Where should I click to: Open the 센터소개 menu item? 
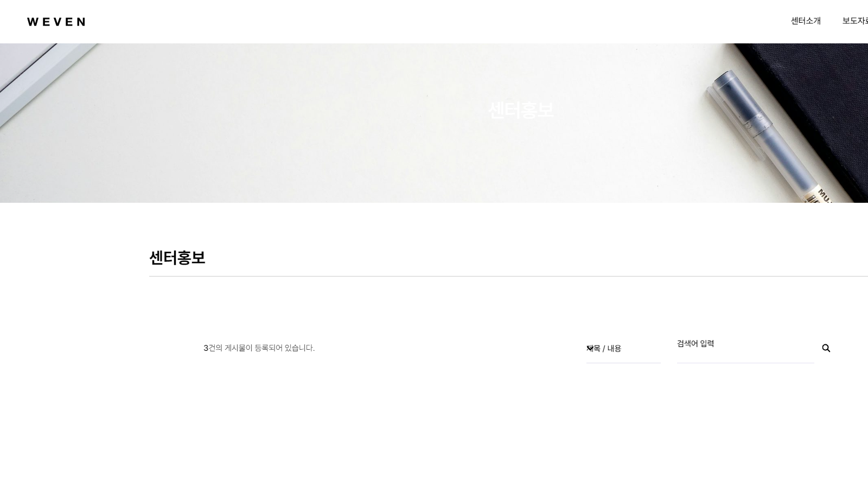806,21
